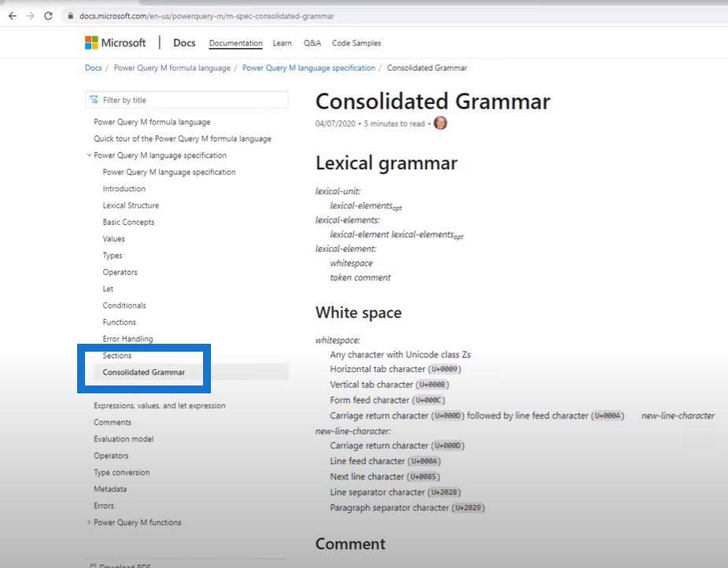Select the docs.microsoft.com address bar URL

(207, 16)
